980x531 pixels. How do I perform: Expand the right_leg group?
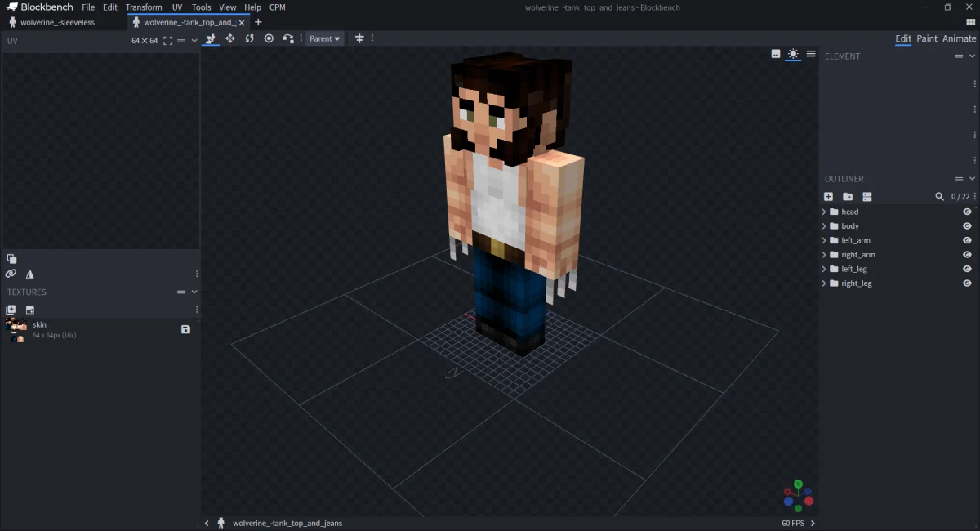pyautogui.click(x=824, y=283)
